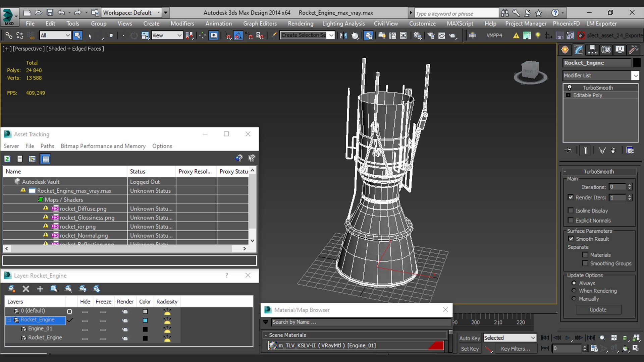The height and width of the screenshot is (362, 644).
Task: Check Separate by Materials checkbox
Action: (585, 255)
